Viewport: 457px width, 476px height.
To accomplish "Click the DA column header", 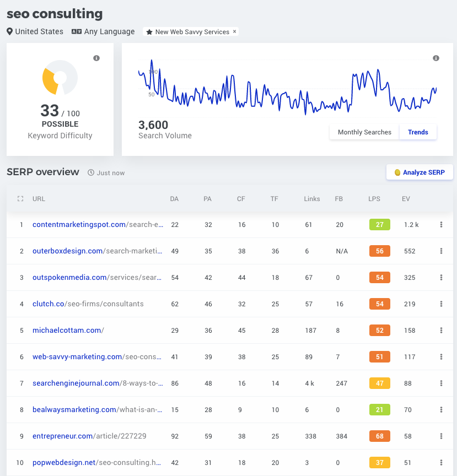I will click(174, 199).
